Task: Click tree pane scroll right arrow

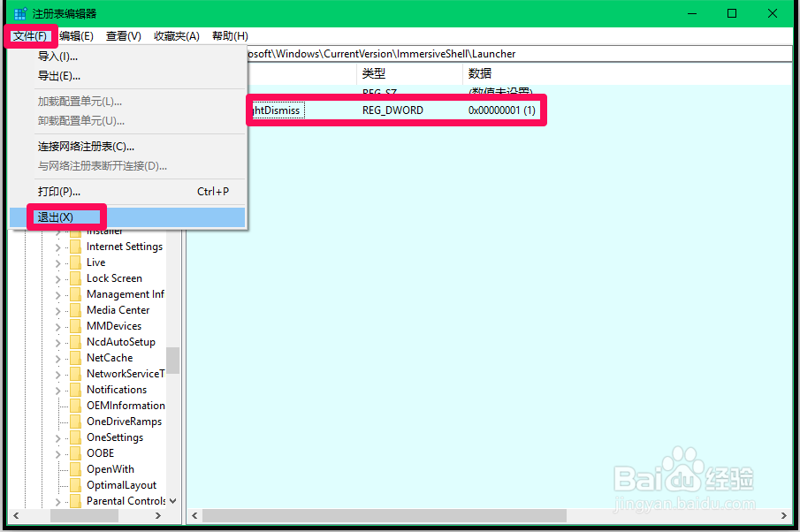Action: pos(158,516)
